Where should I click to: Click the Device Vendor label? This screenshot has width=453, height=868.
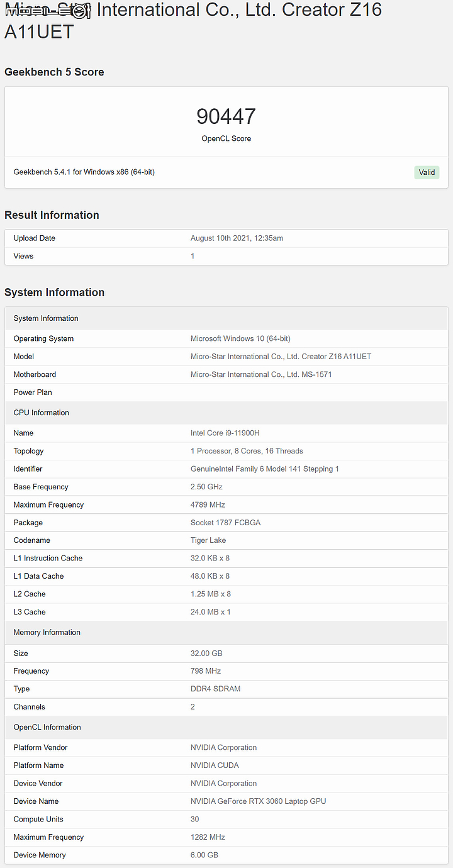(x=38, y=784)
